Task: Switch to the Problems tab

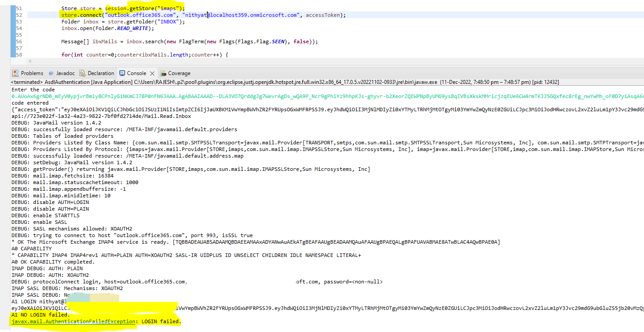Action: click(x=32, y=73)
